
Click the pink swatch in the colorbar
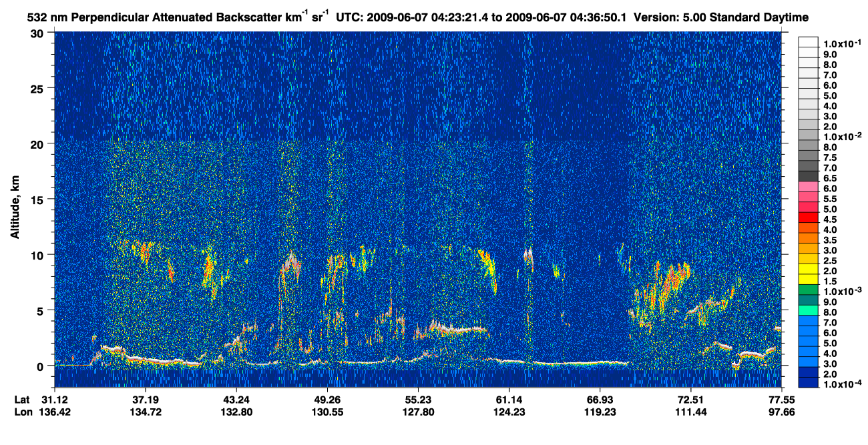point(808,185)
